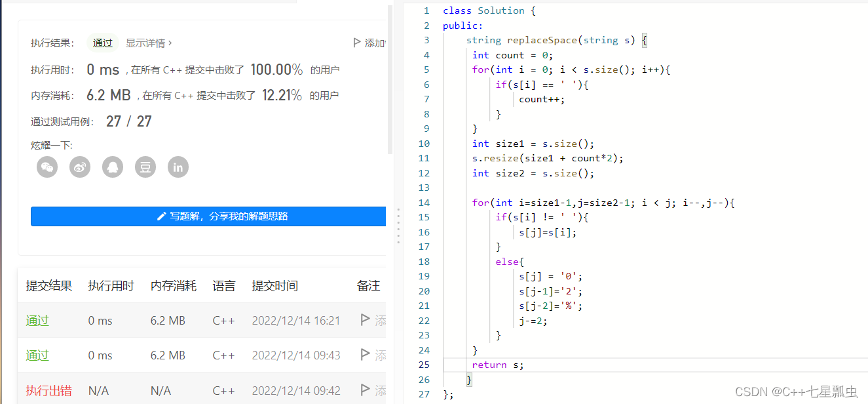Click code line 19 s[j] = '0'
This screenshot has width=868, height=404.
[551, 276]
